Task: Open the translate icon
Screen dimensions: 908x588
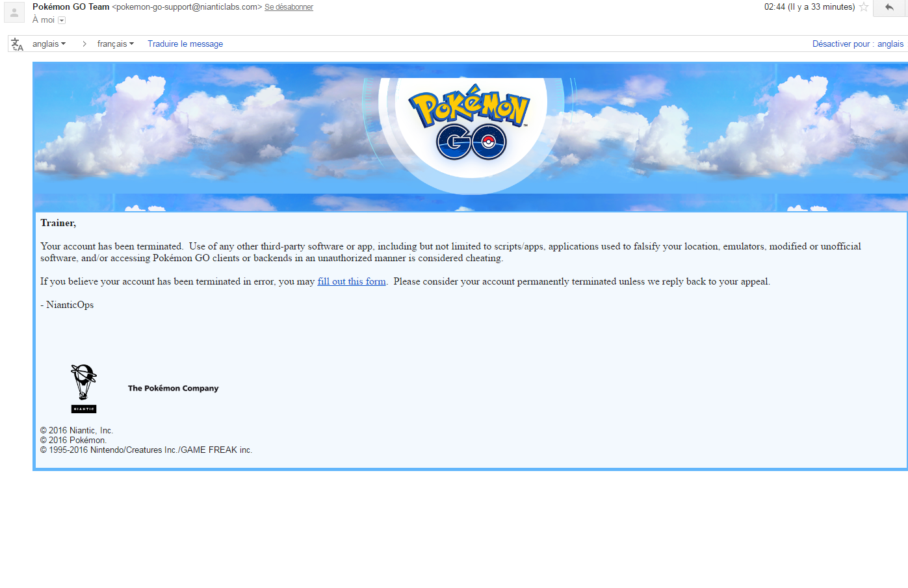Action: [x=17, y=44]
